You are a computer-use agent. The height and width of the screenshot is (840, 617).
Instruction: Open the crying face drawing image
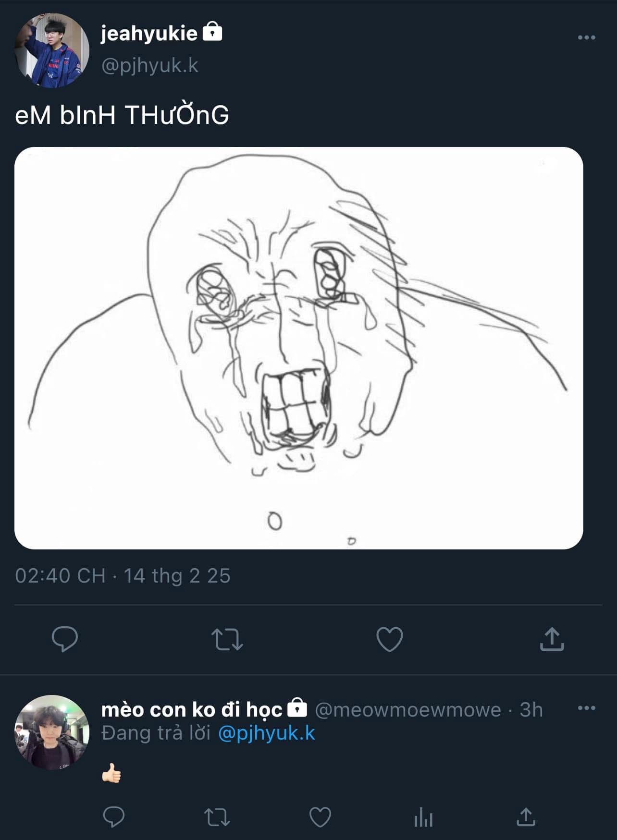(x=298, y=348)
